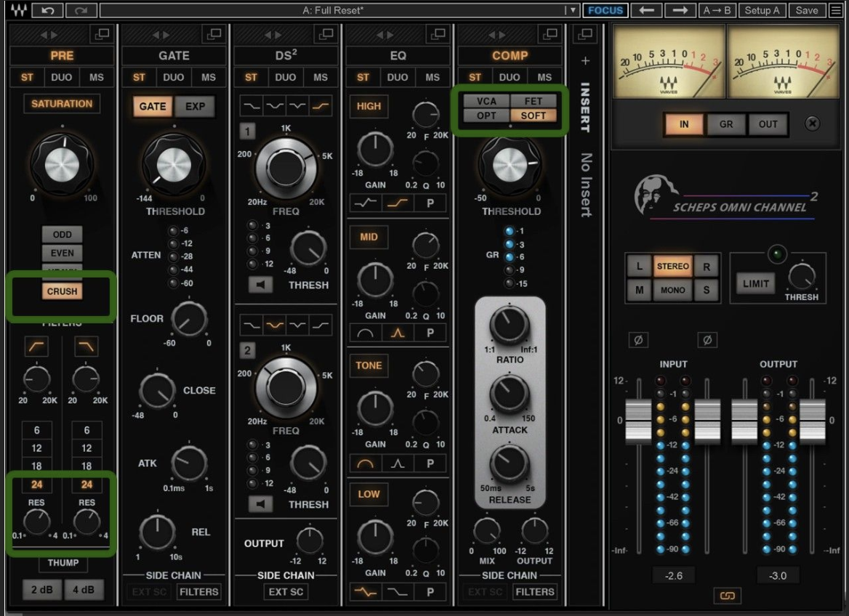Enable DS2 band 1 listen speaker icon

click(260, 285)
